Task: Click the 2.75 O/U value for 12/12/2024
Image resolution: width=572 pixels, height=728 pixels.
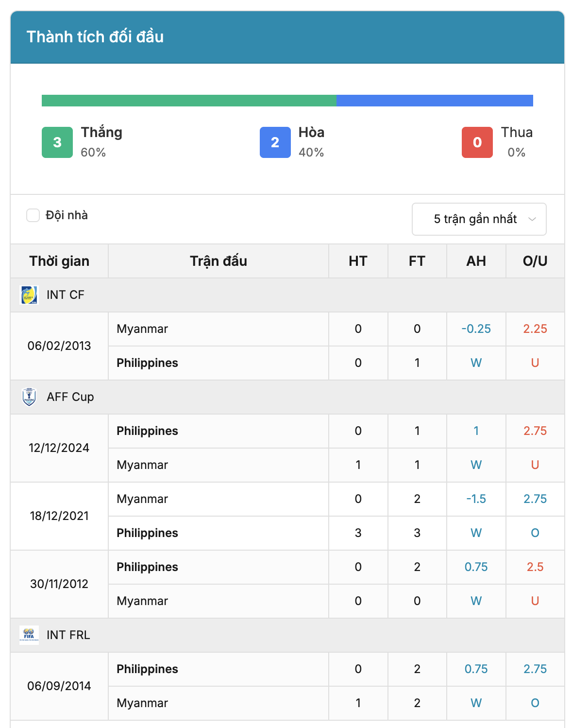Action: tap(535, 431)
